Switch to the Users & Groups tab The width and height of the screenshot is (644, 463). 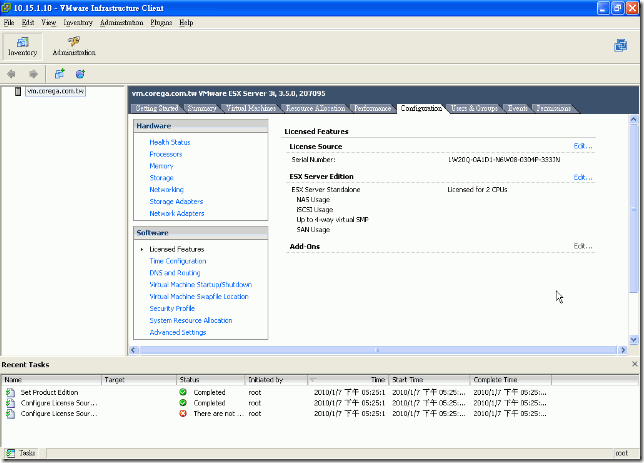coord(474,108)
